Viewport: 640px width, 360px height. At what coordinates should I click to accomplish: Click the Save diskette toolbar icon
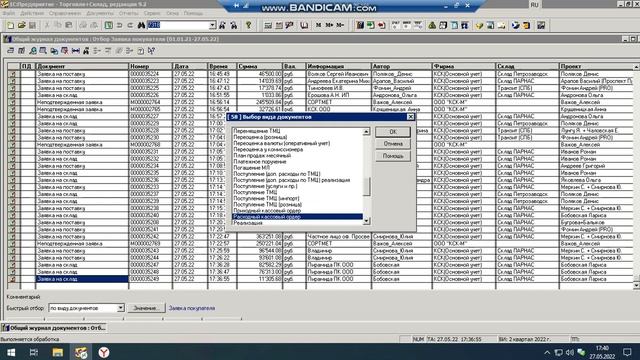[32, 25]
